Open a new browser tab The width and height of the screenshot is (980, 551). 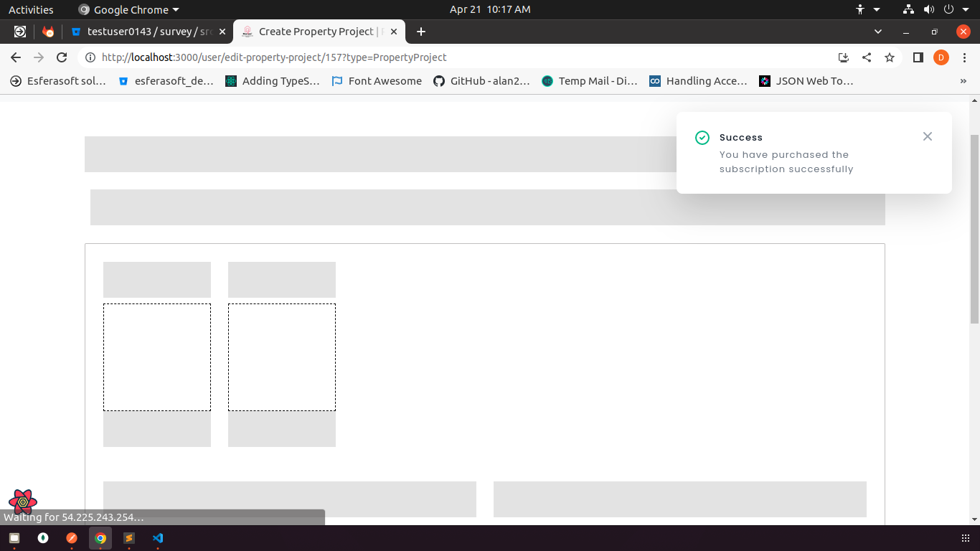[421, 32]
